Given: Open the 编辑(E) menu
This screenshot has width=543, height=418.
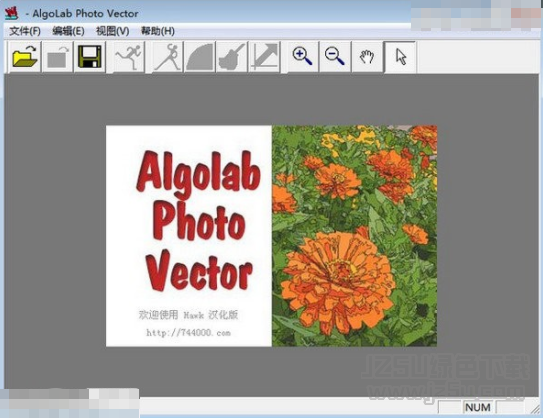Looking at the screenshot, I should 68,31.
